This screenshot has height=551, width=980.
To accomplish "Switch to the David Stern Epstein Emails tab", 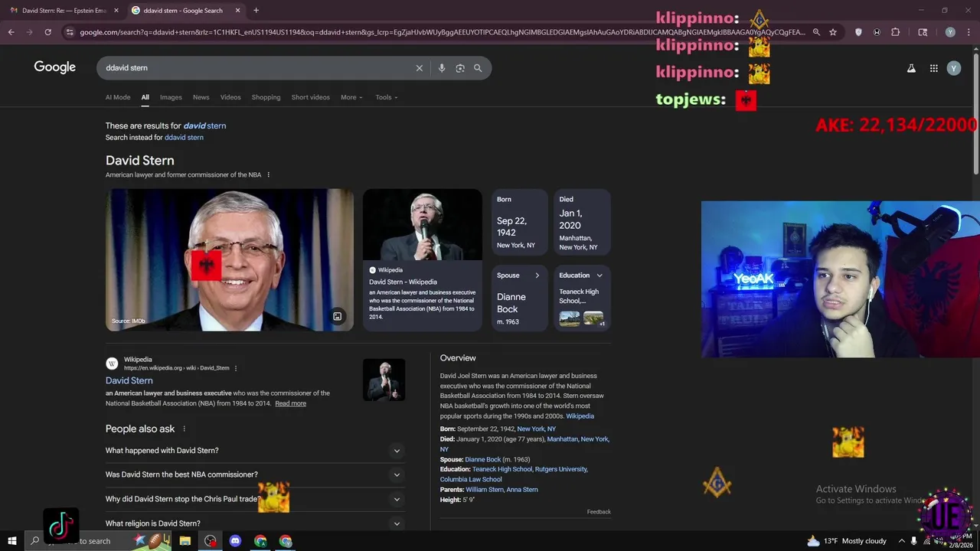I will [x=63, y=11].
